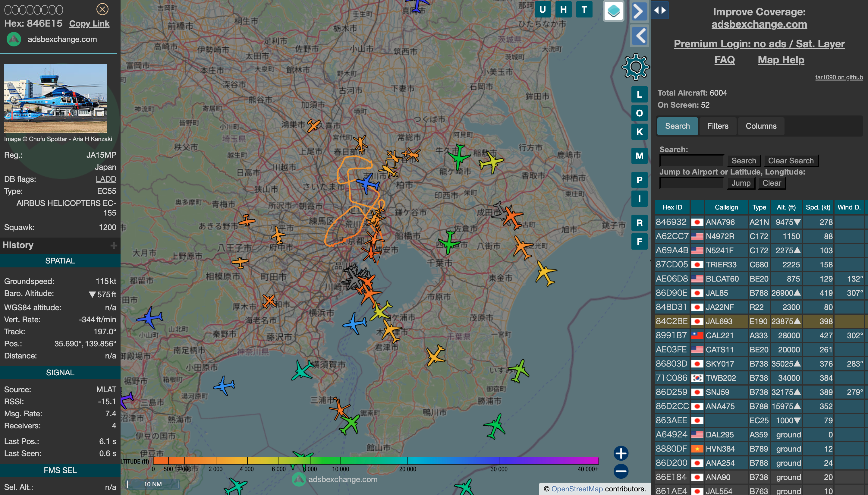This screenshot has width=868, height=495.
Task: Switch to the Columns tab
Action: tap(761, 126)
